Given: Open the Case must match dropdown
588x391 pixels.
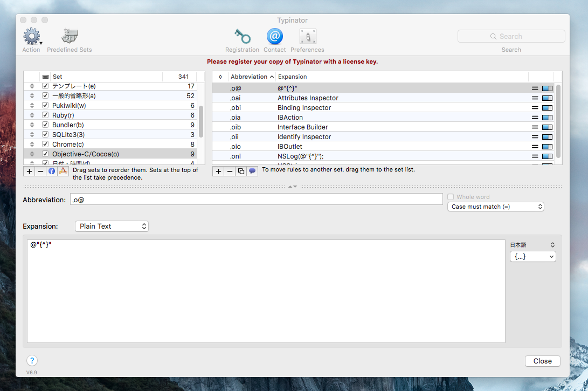Looking at the screenshot, I should coord(495,207).
